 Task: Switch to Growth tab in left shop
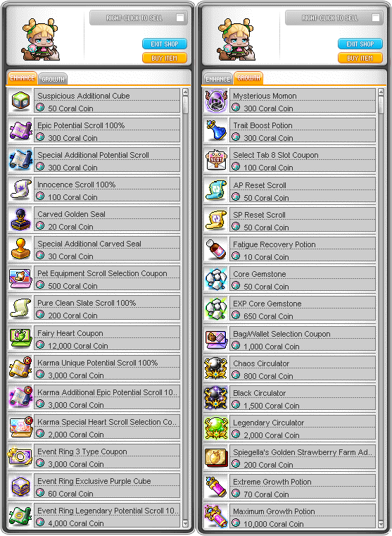53,79
